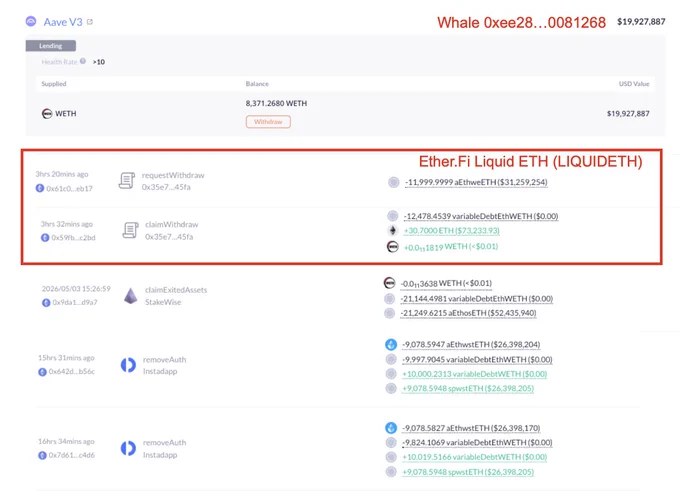
Task: Open +10,019.5166 variableDebtWETH link
Action: 474,457
